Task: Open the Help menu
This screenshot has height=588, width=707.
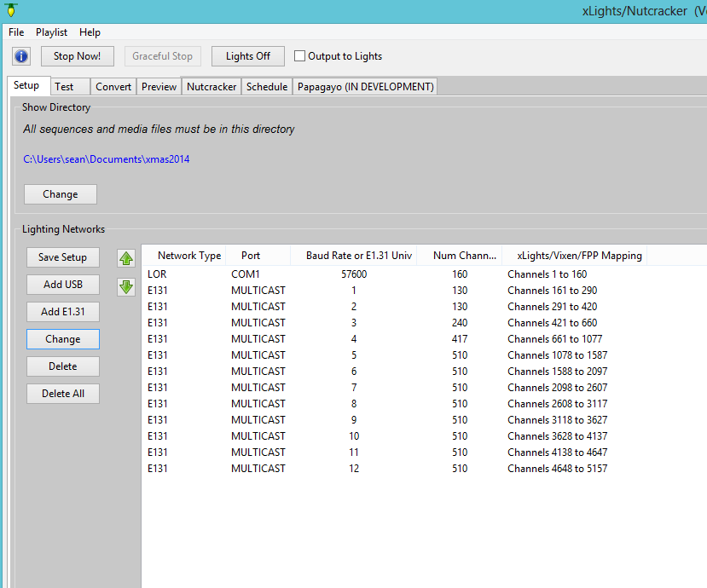Action: pyautogui.click(x=90, y=32)
